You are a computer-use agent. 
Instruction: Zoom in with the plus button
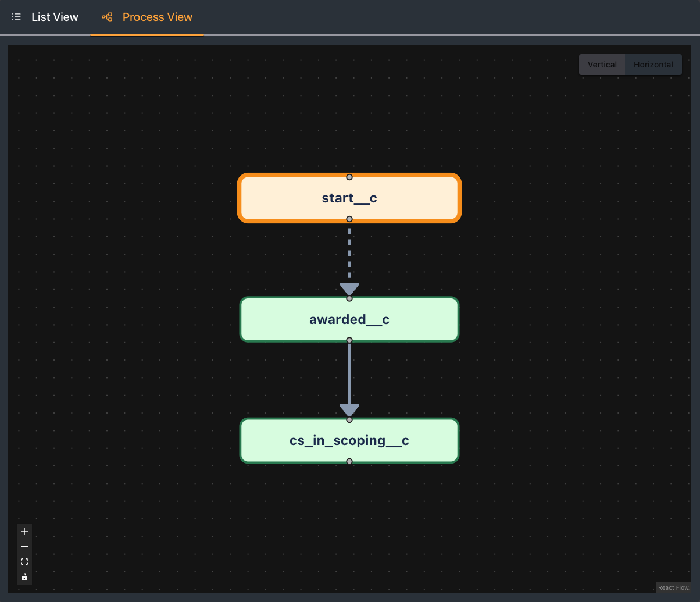coord(24,532)
